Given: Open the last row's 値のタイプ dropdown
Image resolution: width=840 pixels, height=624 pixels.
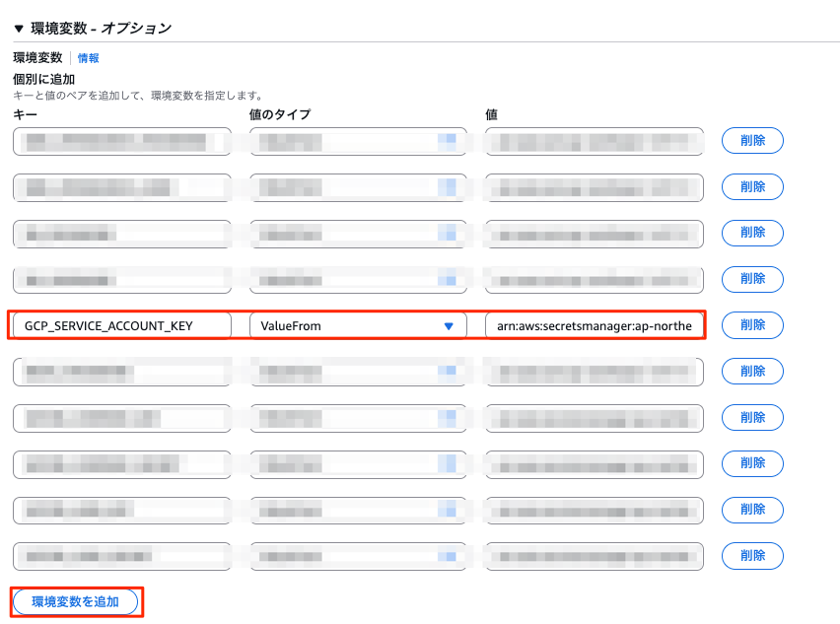Looking at the screenshot, I should (x=357, y=556).
